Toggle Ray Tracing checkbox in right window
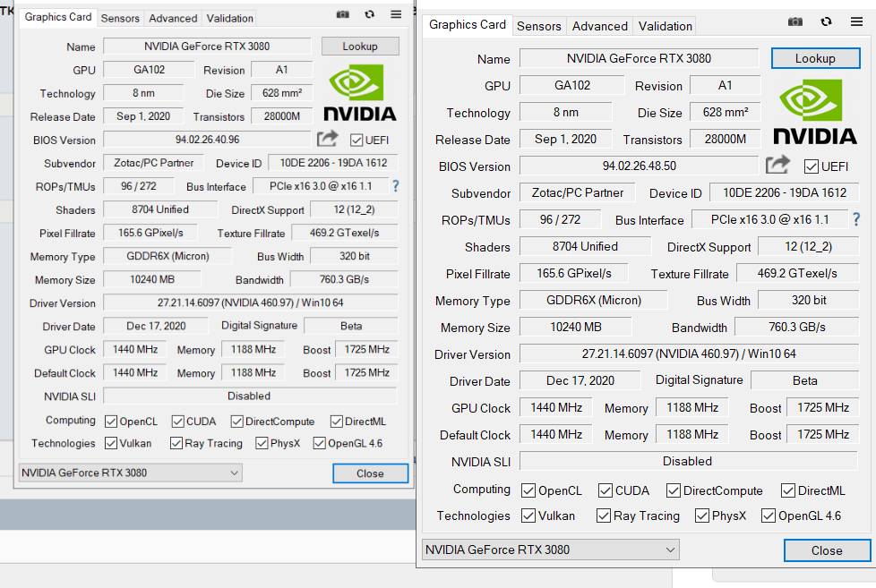 pyautogui.click(x=604, y=516)
